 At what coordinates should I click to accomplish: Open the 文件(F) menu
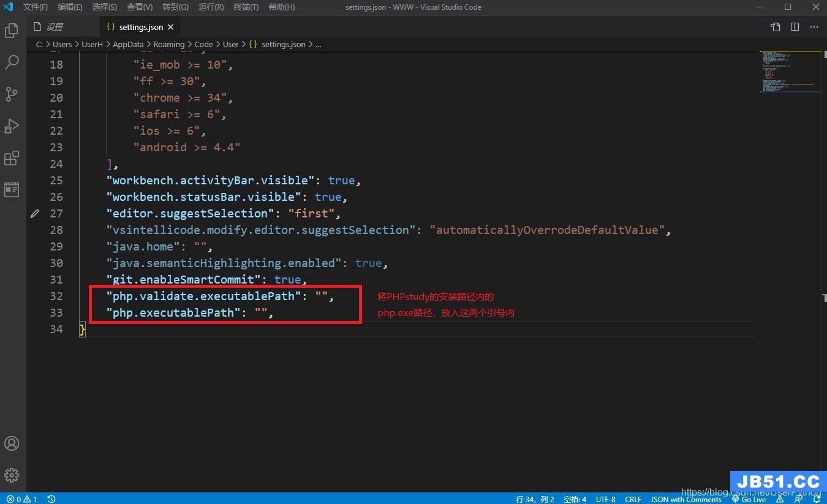pyautogui.click(x=36, y=7)
